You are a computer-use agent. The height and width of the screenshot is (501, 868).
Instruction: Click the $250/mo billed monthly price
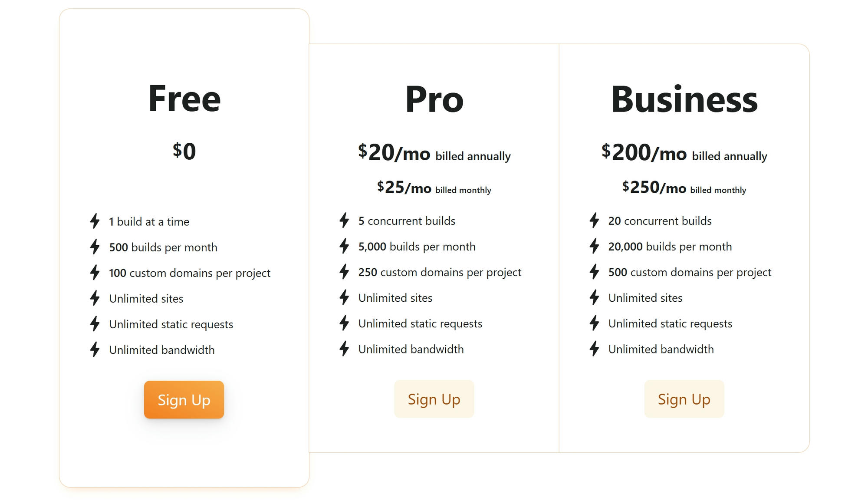(x=684, y=188)
